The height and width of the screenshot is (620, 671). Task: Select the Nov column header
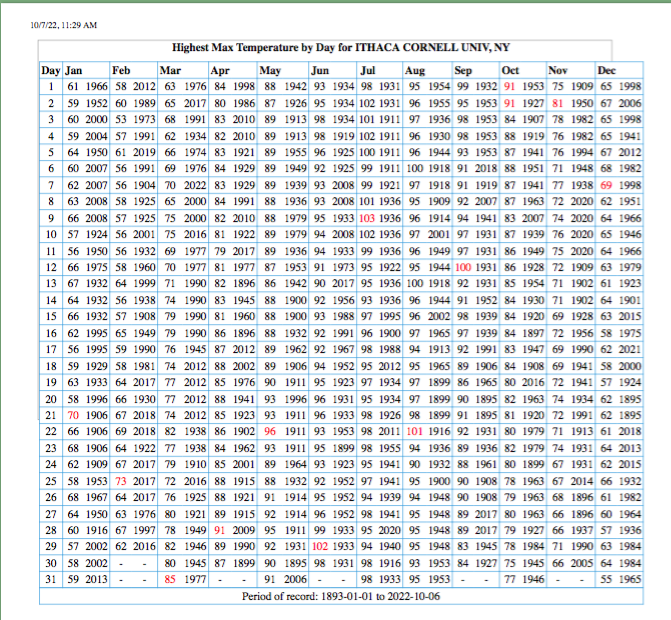pyautogui.click(x=558, y=71)
